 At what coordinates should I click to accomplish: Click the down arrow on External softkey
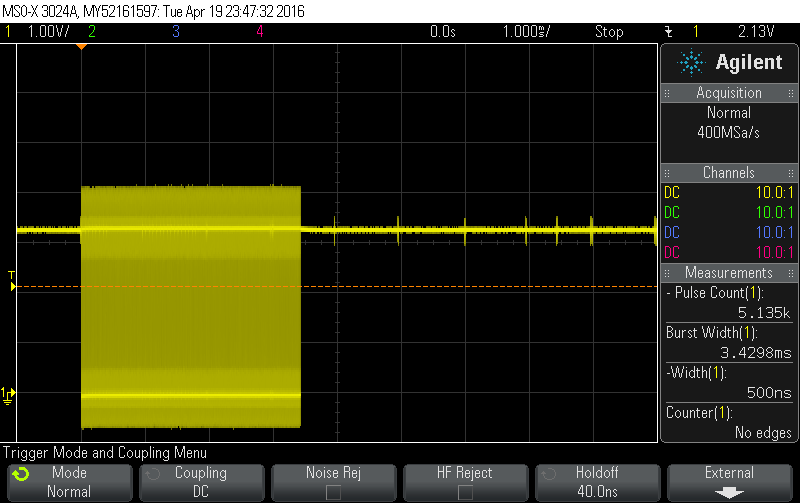pos(729,492)
